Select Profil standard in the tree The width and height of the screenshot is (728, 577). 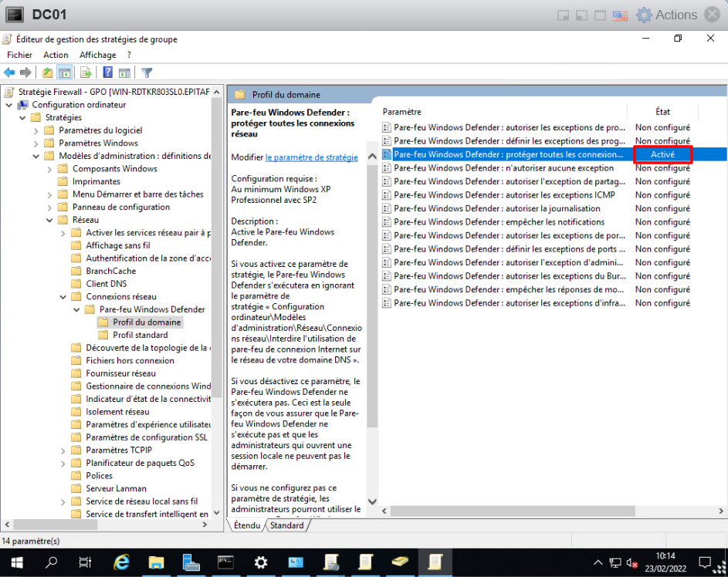[140, 335]
